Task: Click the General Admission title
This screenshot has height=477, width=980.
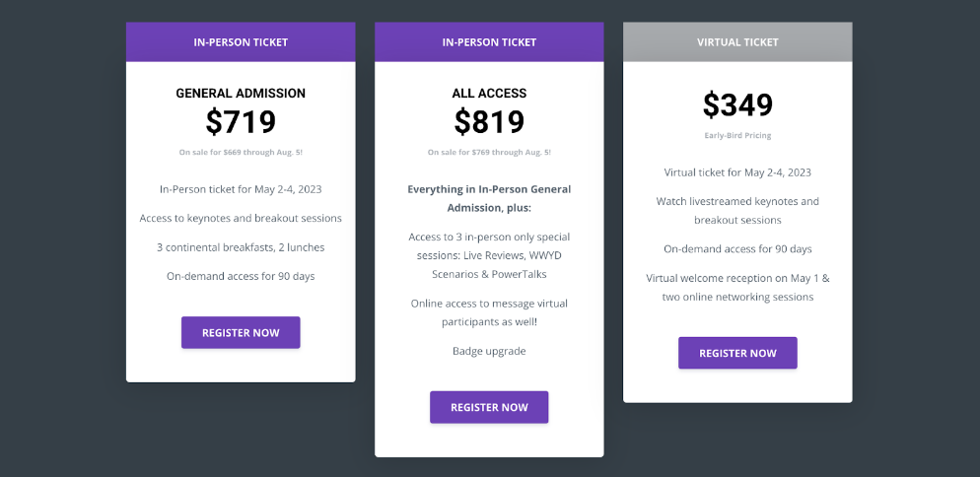Action: coord(241,94)
